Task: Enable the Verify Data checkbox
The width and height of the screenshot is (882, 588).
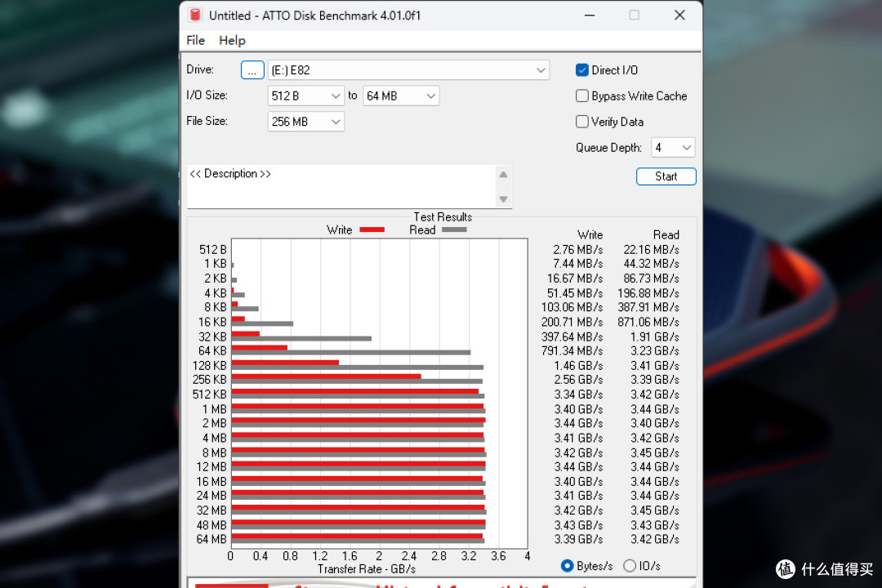Action: click(x=582, y=122)
